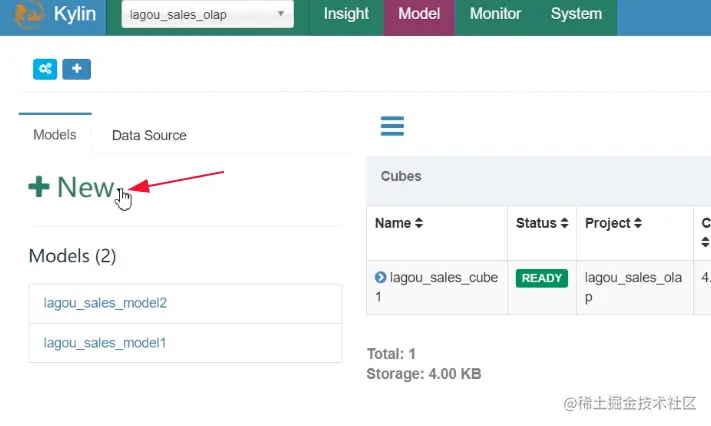The image size is (711, 426).
Task: Select the Model menu tab
Action: [418, 15]
